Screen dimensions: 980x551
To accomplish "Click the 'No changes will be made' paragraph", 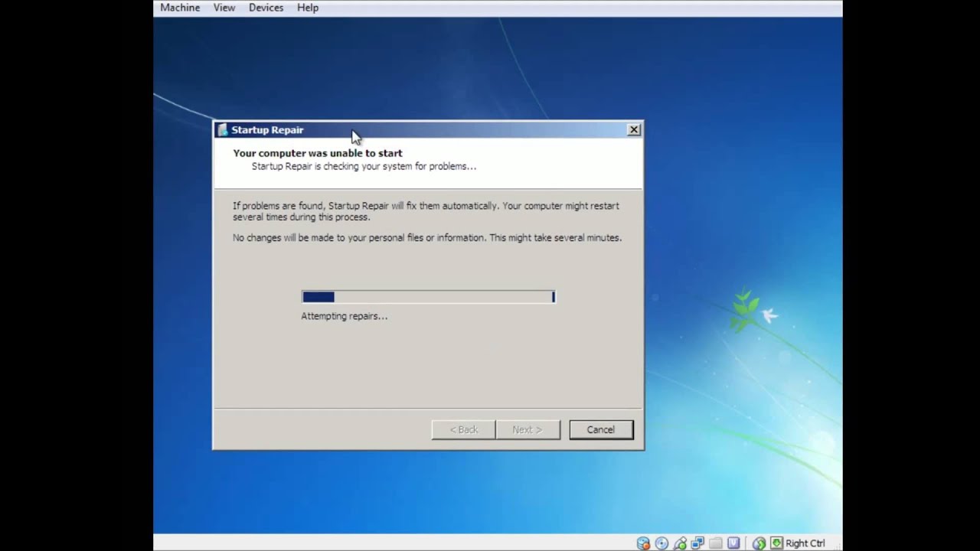I will pos(427,238).
